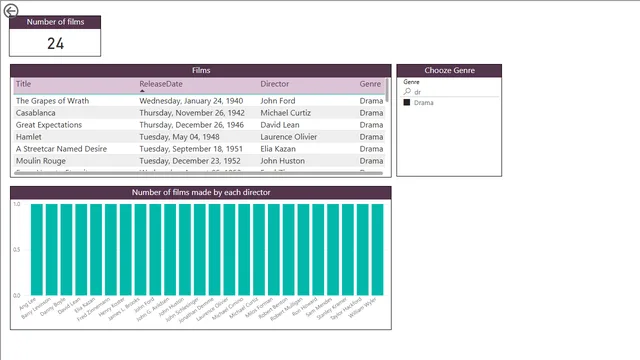
Task: Select the Henry Koster bar in chart
Action: tap(125, 249)
